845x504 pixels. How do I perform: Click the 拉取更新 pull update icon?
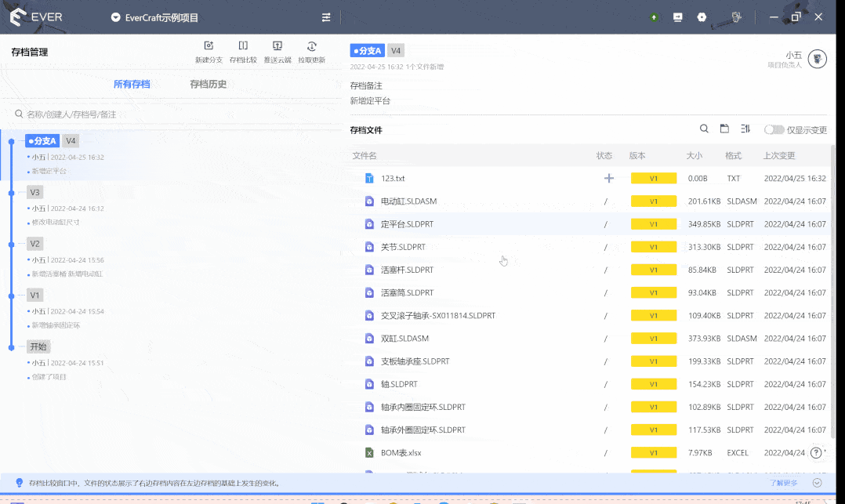(311, 45)
